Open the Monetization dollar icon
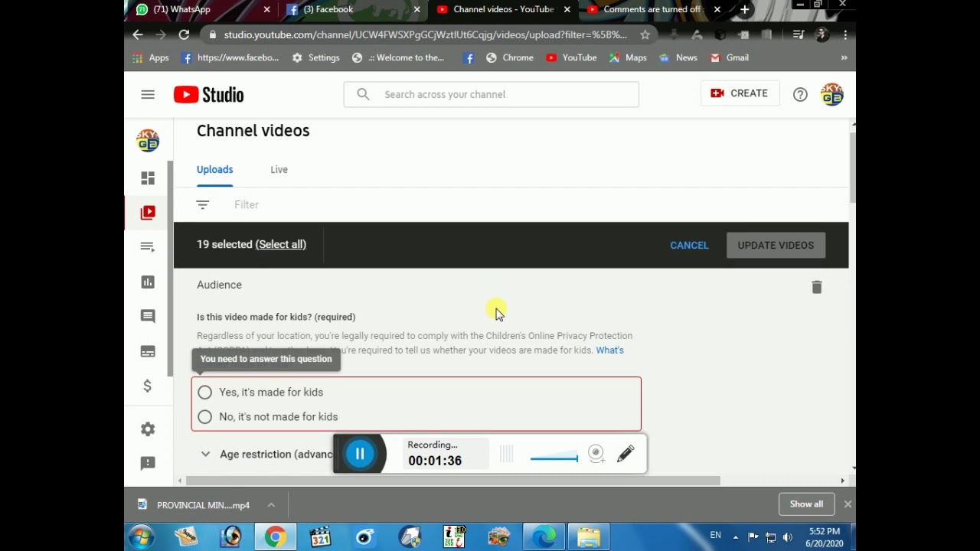Viewport: 980px width, 551px height. [x=148, y=386]
